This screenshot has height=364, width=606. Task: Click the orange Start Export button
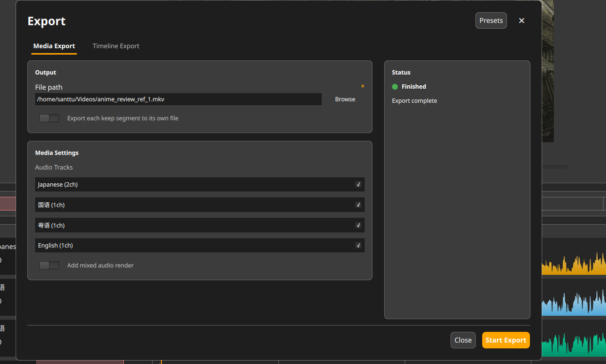click(506, 340)
